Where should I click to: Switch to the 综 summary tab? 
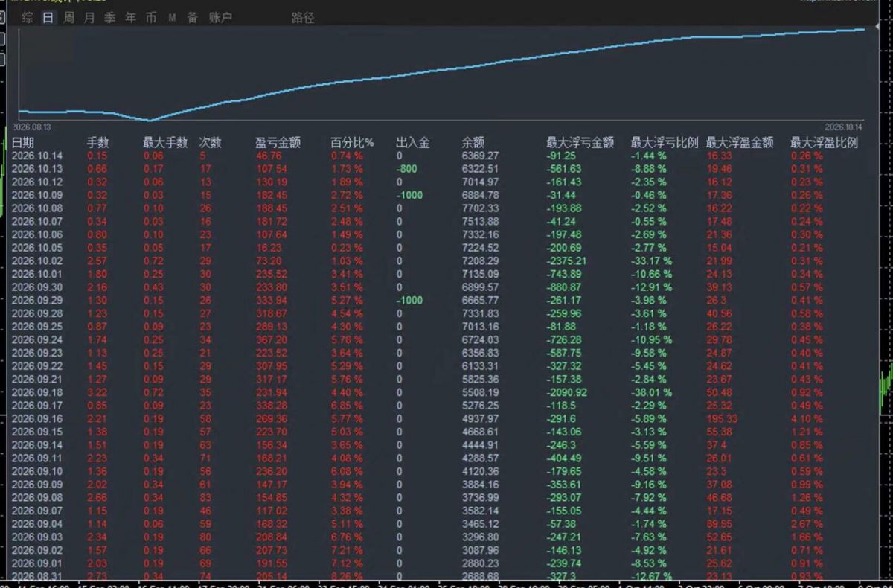[x=28, y=18]
